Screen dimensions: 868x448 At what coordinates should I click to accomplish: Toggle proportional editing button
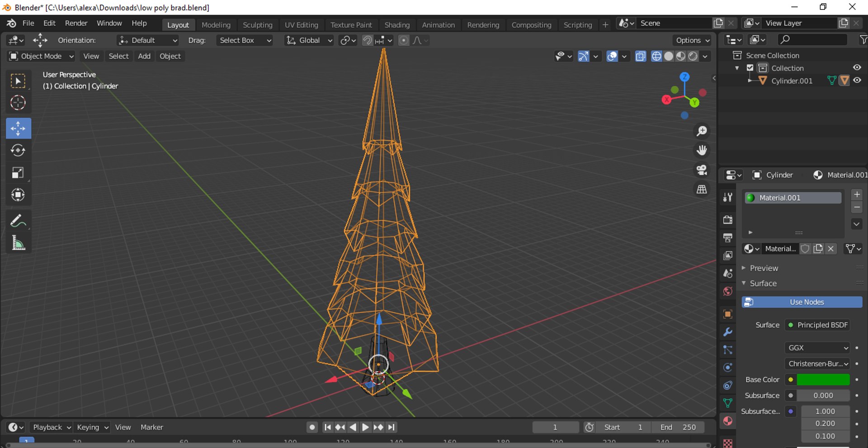[403, 40]
